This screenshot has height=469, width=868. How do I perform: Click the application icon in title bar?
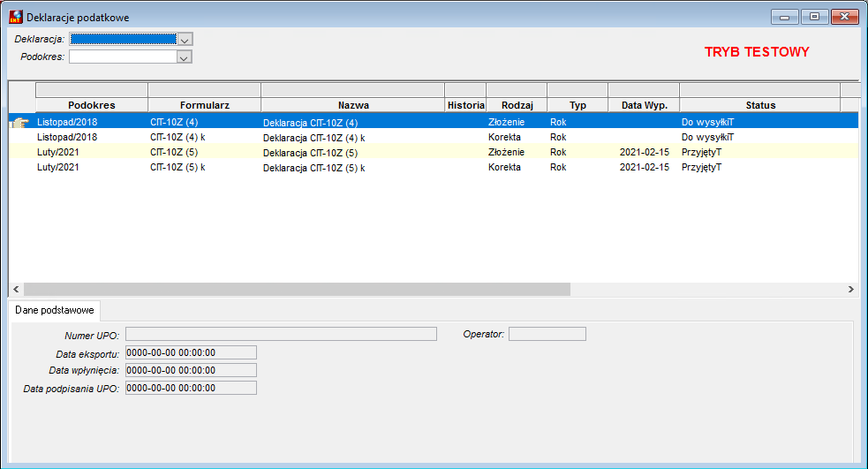16,17
